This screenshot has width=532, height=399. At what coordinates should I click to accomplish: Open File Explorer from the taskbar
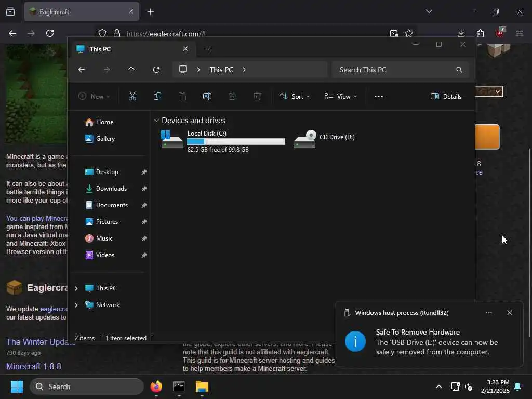(202, 387)
